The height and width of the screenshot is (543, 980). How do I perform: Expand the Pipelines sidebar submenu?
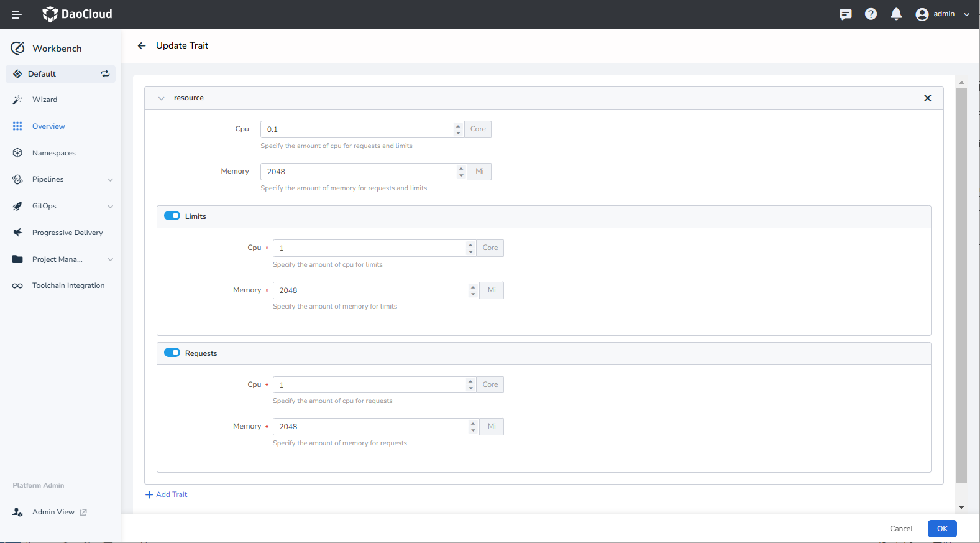[x=110, y=180]
